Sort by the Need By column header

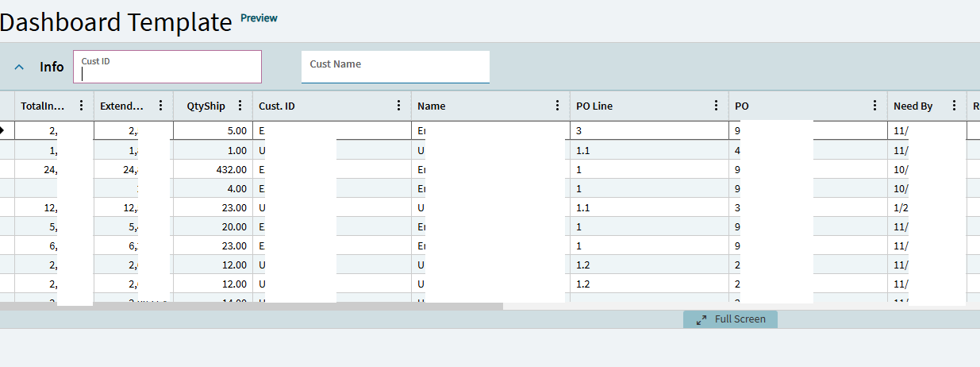click(913, 106)
